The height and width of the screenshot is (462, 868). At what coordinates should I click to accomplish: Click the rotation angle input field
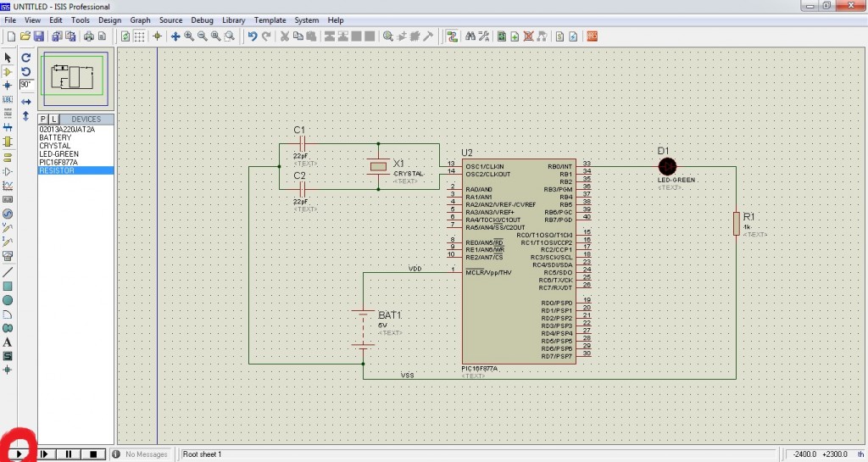point(26,85)
